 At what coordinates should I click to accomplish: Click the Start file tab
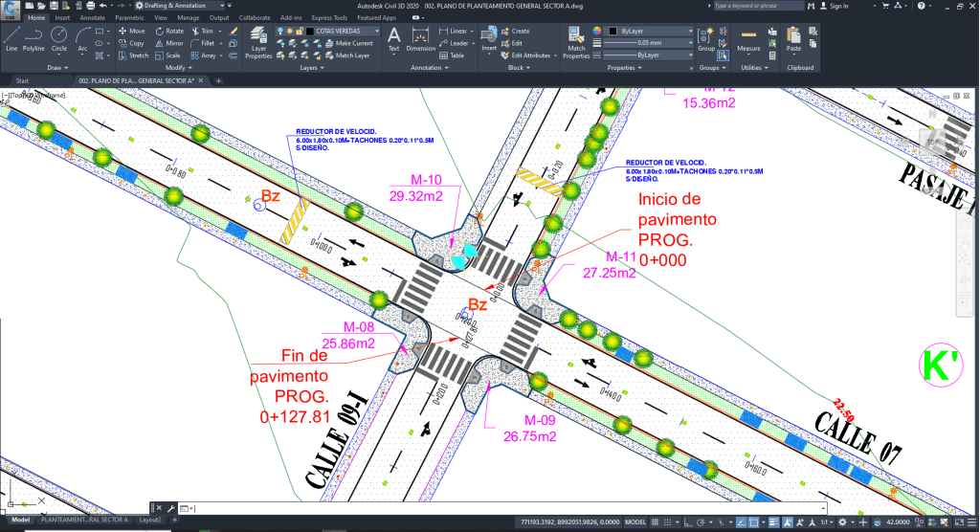(x=23, y=80)
